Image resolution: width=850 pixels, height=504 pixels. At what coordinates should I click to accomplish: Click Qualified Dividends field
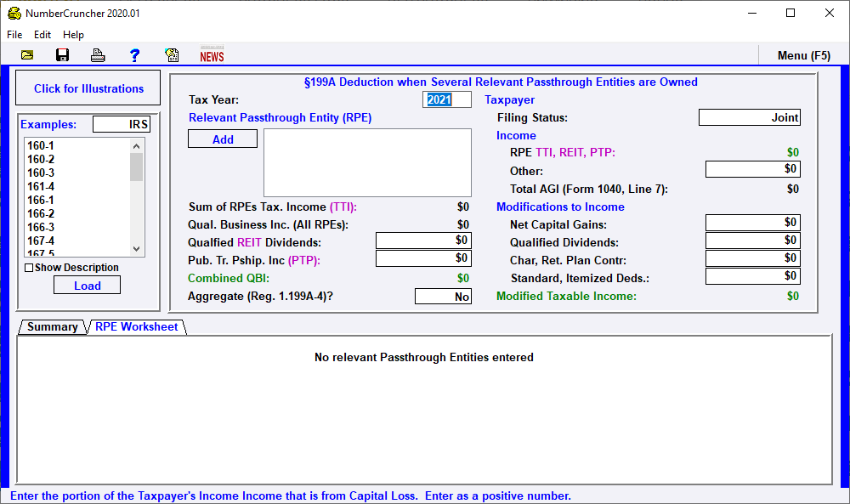point(753,241)
